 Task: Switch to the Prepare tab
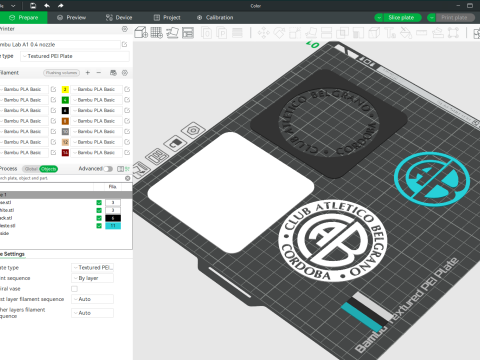point(24,18)
